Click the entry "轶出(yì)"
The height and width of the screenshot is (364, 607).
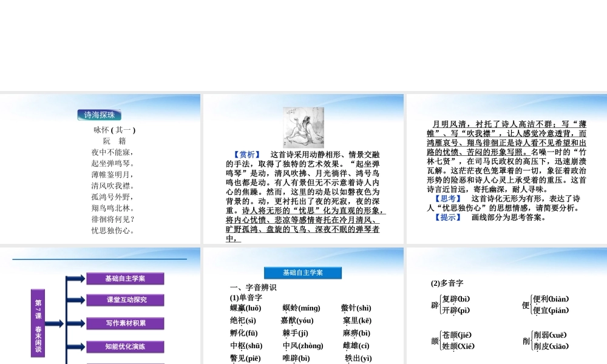pos(359,359)
